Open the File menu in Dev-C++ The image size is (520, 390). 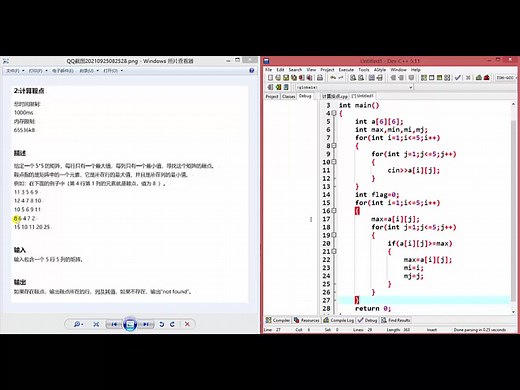pos(269,70)
